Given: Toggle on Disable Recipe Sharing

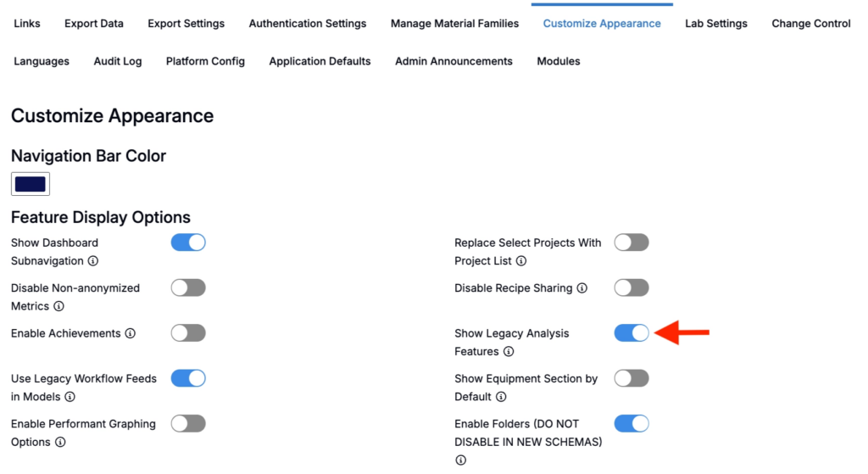Looking at the screenshot, I should pos(632,287).
